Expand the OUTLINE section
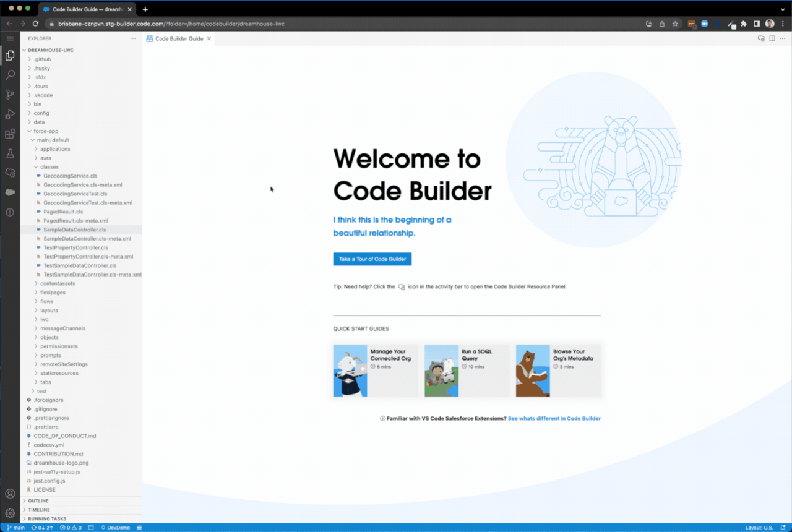Image resolution: width=792 pixels, height=532 pixels. [x=37, y=500]
